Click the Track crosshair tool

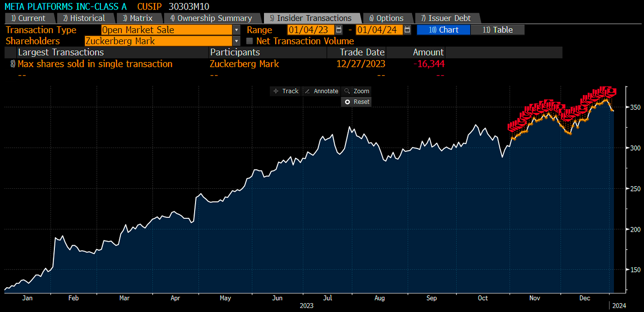coord(285,91)
